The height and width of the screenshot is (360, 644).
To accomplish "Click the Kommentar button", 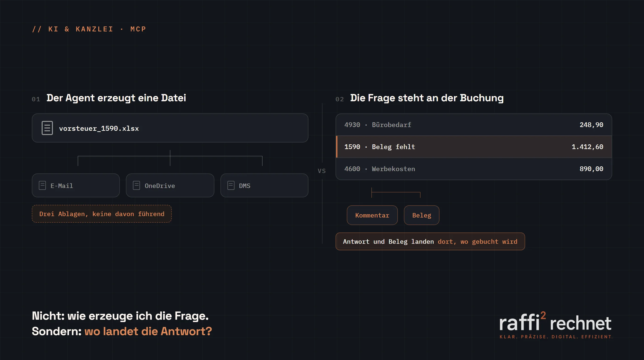I will click(372, 215).
